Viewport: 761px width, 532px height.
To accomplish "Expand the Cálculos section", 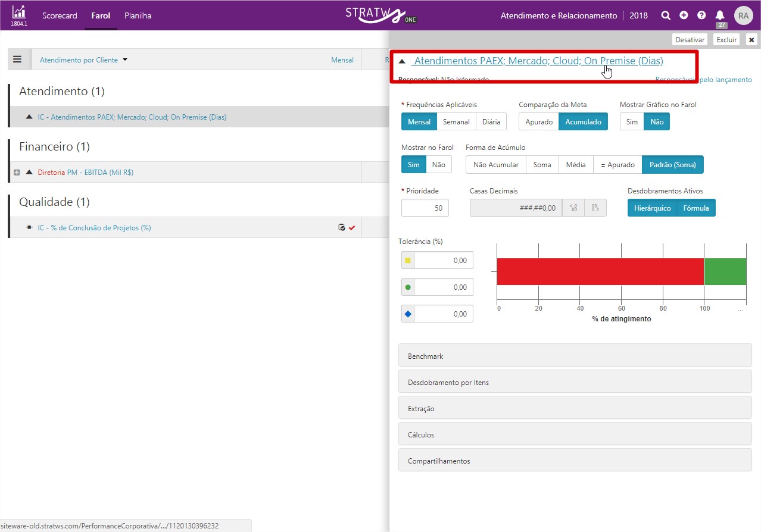I will click(x=575, y=434).
